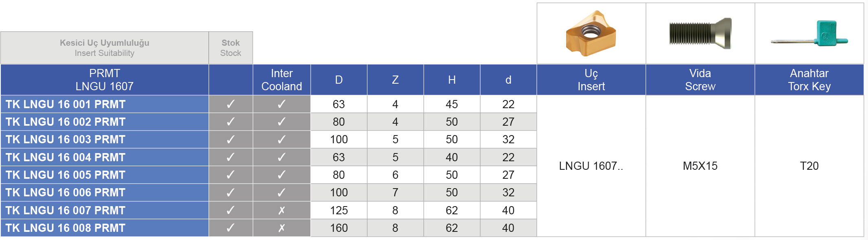Select the TK LNGU 16 002 PRMT row
Screen dimensions: 868x240
66,122
